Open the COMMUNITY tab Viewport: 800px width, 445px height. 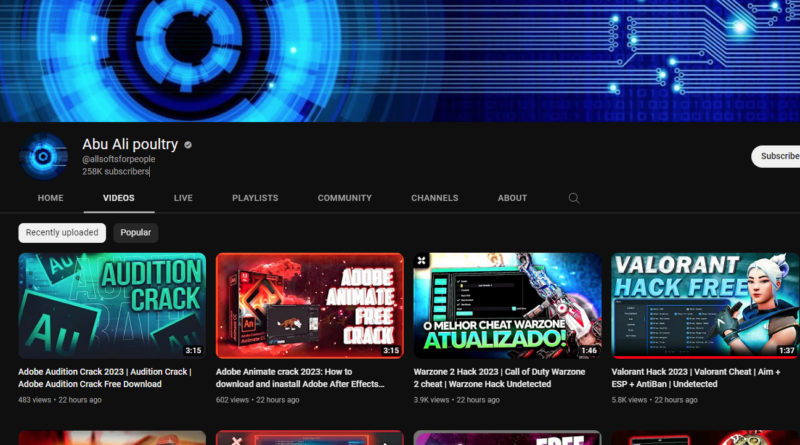click(345, 198)
